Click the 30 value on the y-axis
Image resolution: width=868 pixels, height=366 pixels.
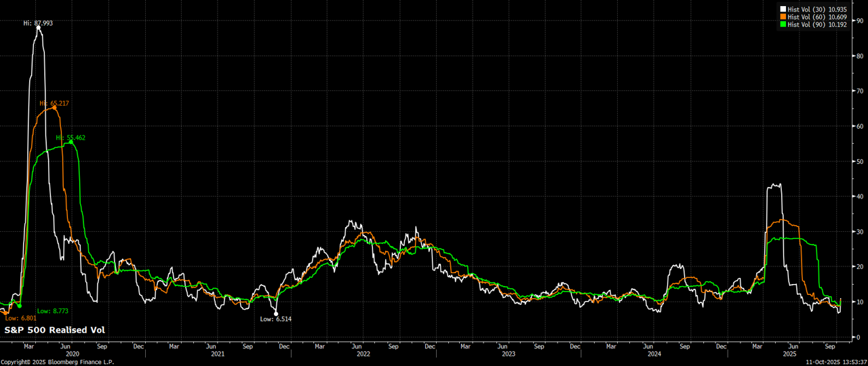[859, 232]
